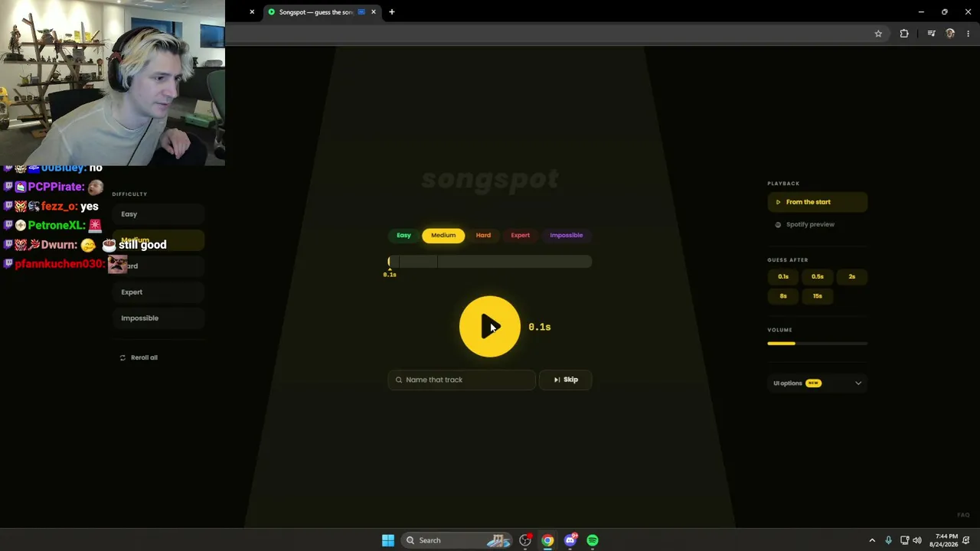
Task: Open the taskbar app with red badge
Action: (525, 540)
